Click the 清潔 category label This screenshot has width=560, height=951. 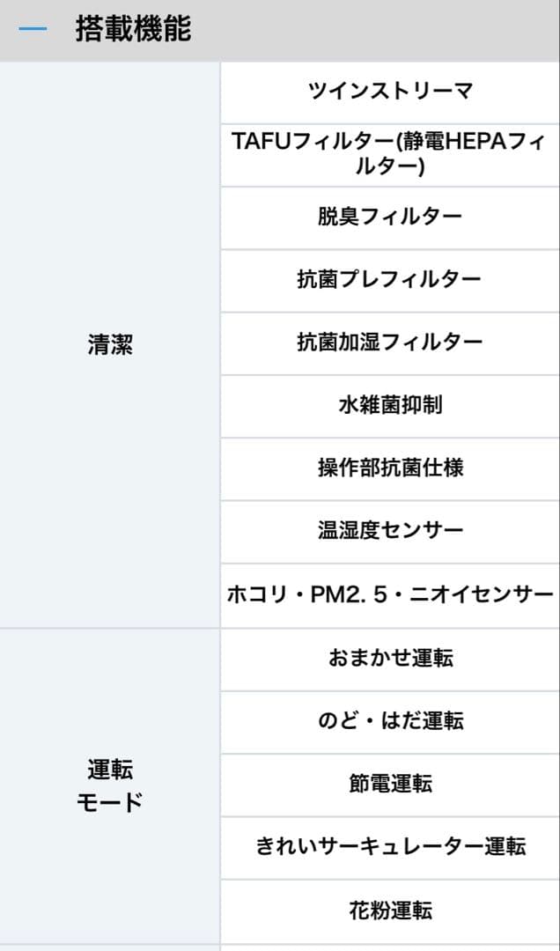(110, 344)
